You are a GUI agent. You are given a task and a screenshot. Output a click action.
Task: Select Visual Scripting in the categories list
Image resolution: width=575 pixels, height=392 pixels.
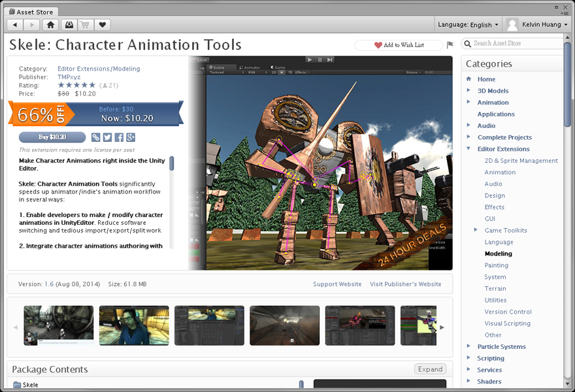click(507, 323)
